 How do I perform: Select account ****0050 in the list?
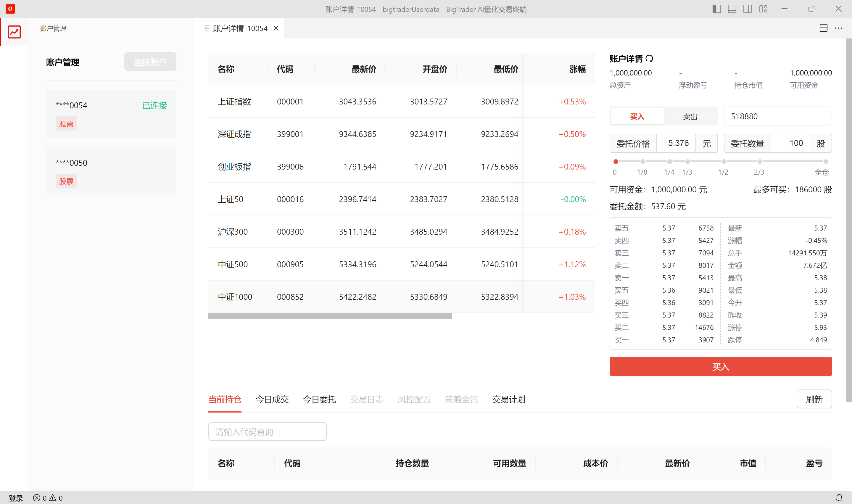(x=111, y=171)
